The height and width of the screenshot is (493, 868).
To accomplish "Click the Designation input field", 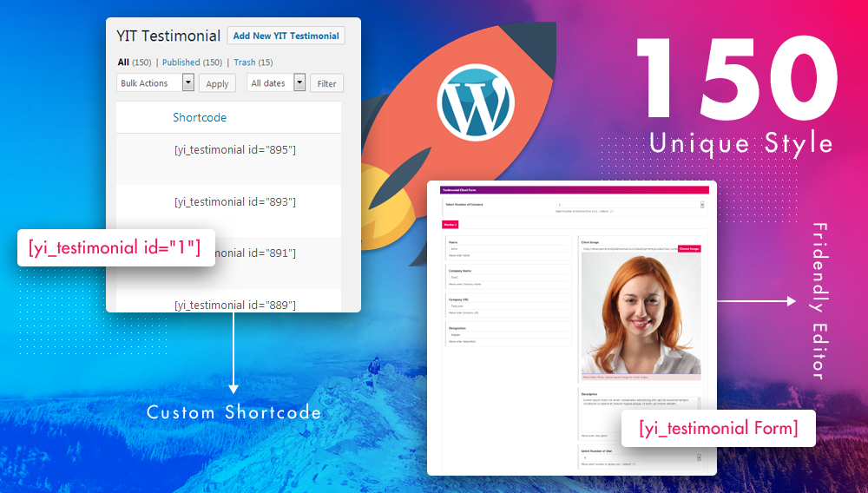I will click(508, 335).
